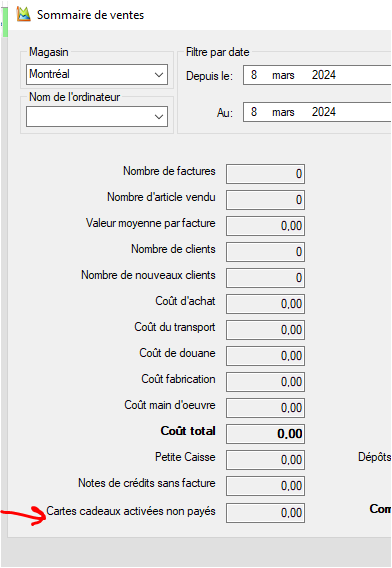Click the Sommaire de ventes app icon
Image resolution: width=392 pixels, height=568 pixels.
click(x=24, y=14)
